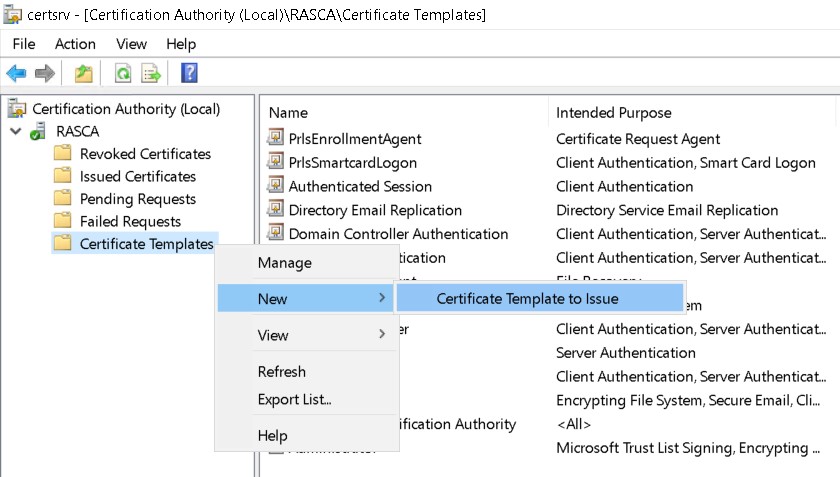This screenshot has width=840, height=477.
Task: Choose Certificate Template to Issue
Action: pos(527,298)
